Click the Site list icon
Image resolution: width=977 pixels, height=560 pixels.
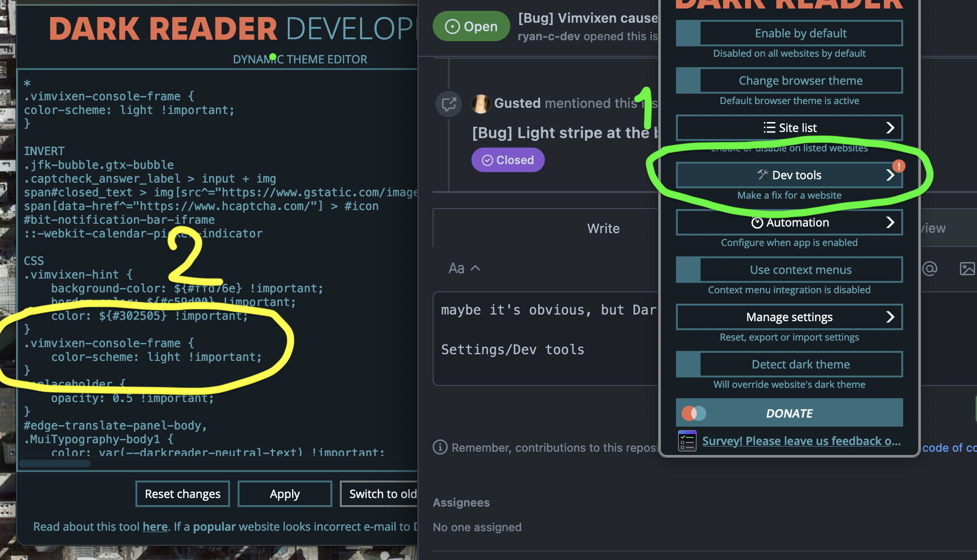click(x=769, y=127)
